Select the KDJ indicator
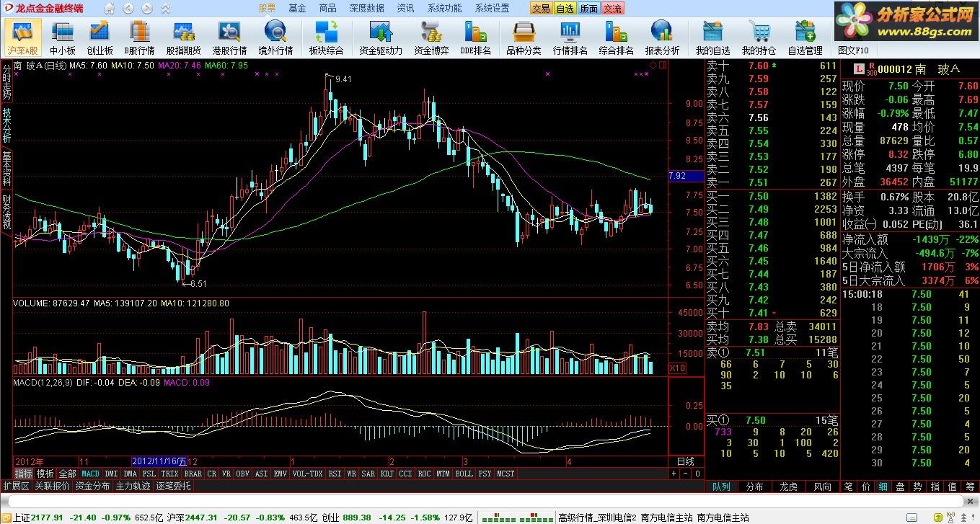This screenshot has height=524, width=980. click(387, 474)
